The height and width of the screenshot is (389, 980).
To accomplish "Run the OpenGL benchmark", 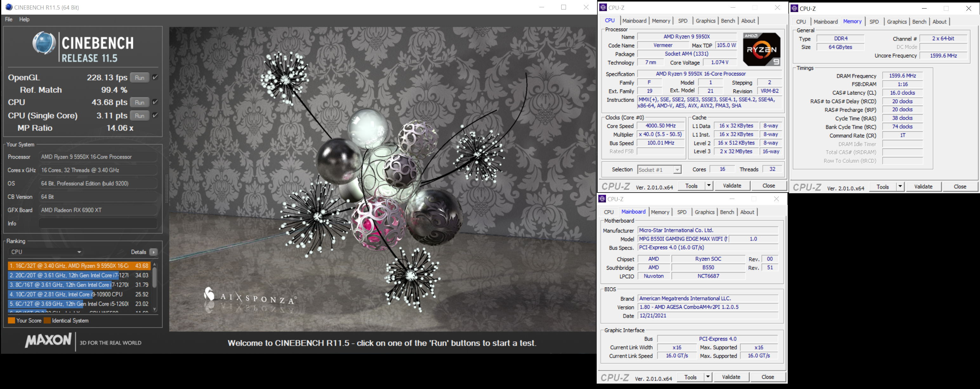I will tap(140, 78).
